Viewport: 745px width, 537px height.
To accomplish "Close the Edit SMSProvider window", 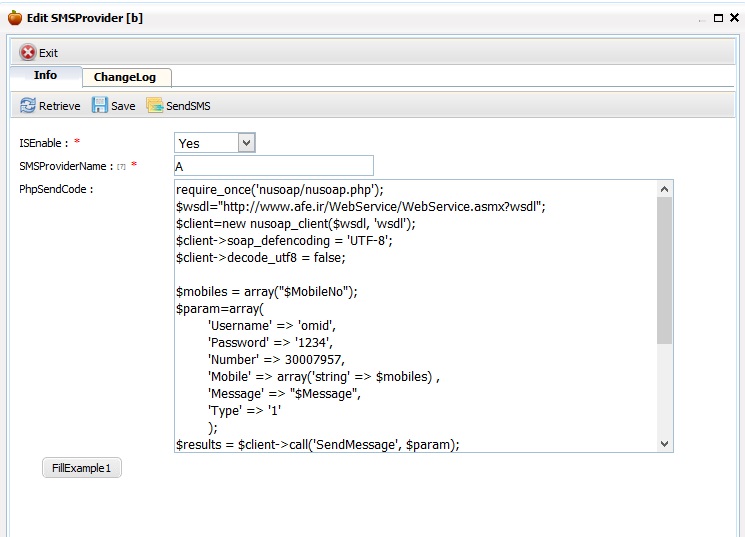I will point(735,18).
